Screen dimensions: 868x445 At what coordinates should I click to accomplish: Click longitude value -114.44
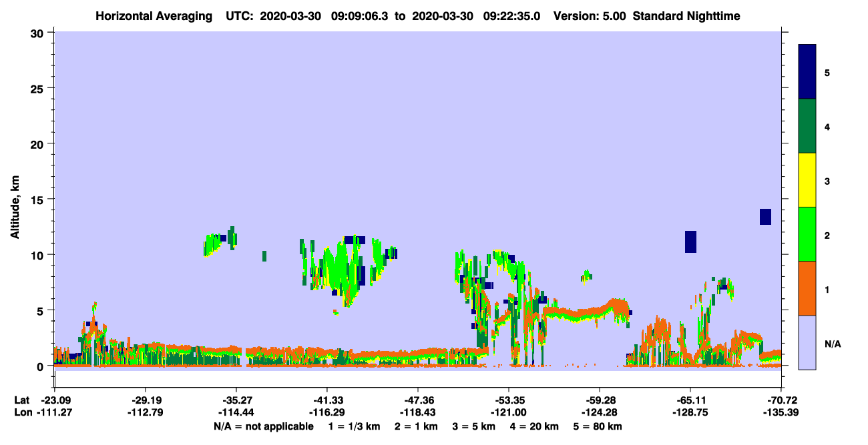pos(236,412)
